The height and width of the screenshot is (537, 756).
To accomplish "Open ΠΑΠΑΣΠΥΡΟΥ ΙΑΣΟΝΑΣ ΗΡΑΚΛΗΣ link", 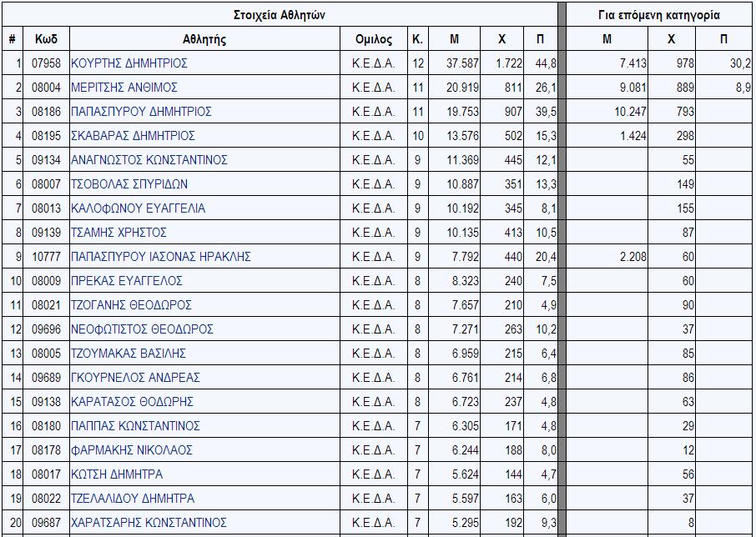I will 161,256.
